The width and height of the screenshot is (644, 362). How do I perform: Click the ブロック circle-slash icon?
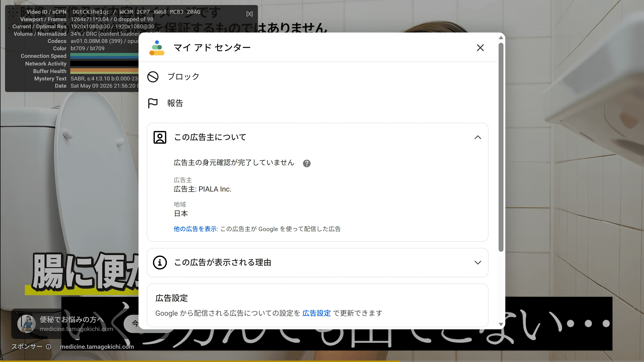pyautogui.click(x=153, y=77)
